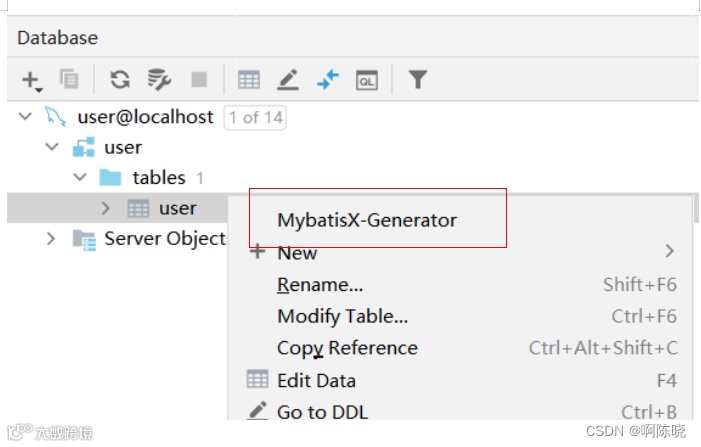The height and width of the screenshot is (447, 701).
Task: Expand the user table node
Action: point(106,208)
